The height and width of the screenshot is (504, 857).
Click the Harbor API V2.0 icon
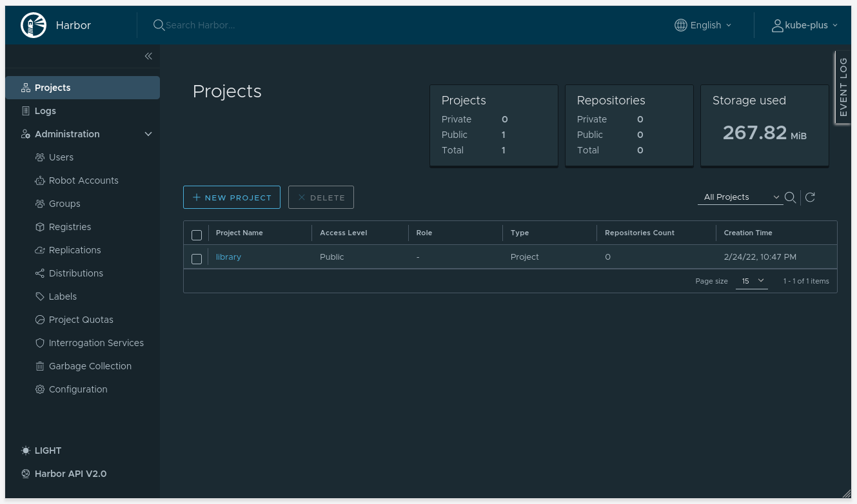[26, 474]
